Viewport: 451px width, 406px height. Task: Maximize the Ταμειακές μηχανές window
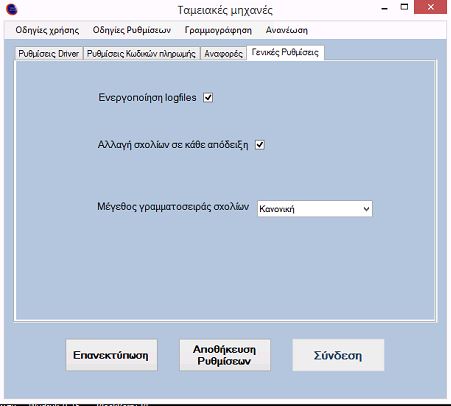[404, 7]
